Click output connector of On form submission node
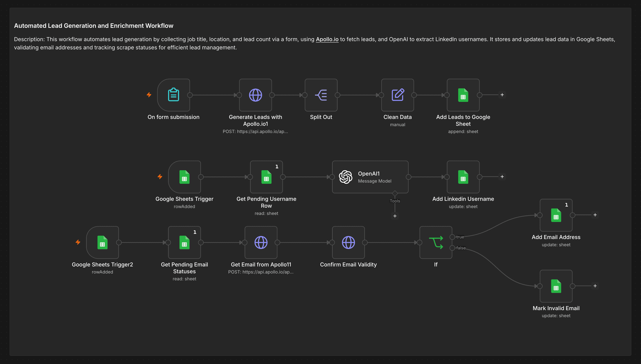Screen dimensions: 641x364 pyautogui.click(x=190, y=95)
